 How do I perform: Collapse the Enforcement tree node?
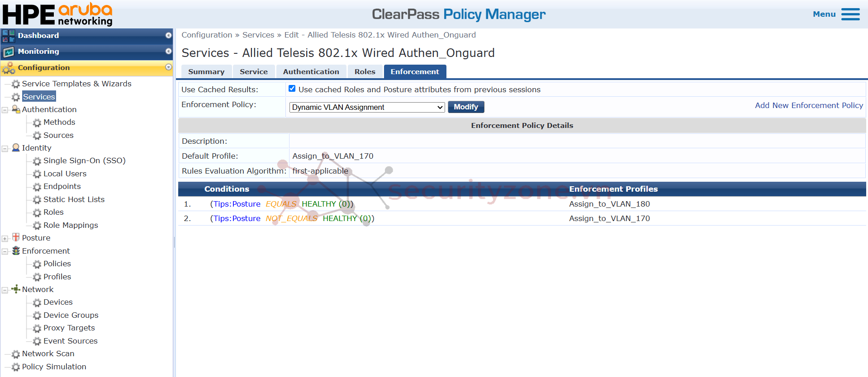point(5,251)
